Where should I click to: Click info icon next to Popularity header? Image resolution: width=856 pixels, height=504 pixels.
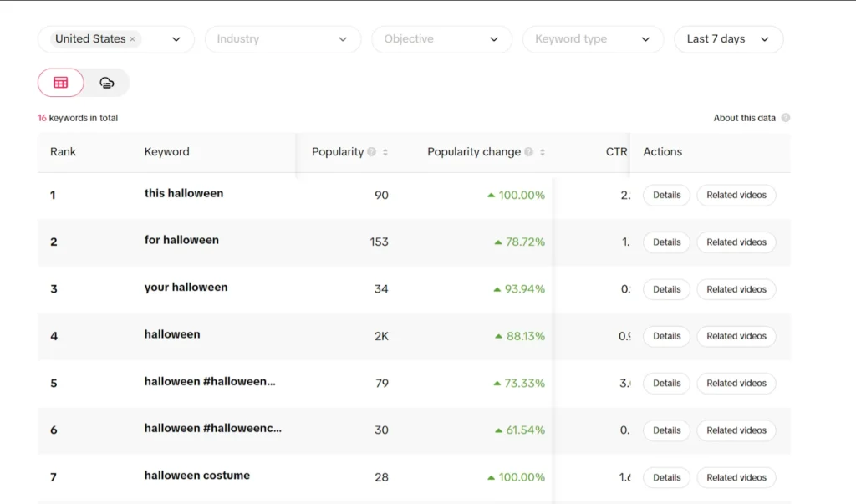(371, 152)
